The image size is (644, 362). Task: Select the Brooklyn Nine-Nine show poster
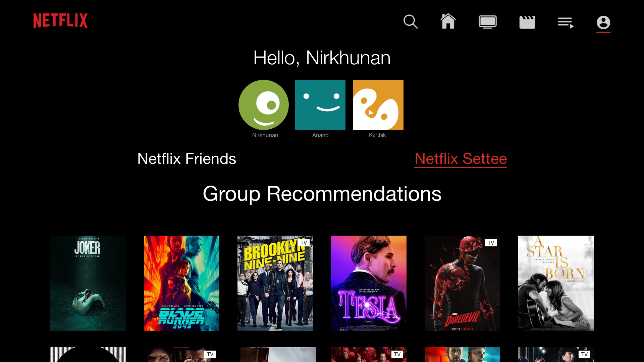pos(275,283)
